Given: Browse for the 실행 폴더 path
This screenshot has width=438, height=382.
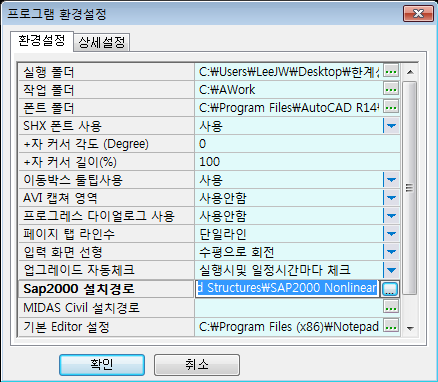Looking at the screenshot, I should tap(391, 71).
